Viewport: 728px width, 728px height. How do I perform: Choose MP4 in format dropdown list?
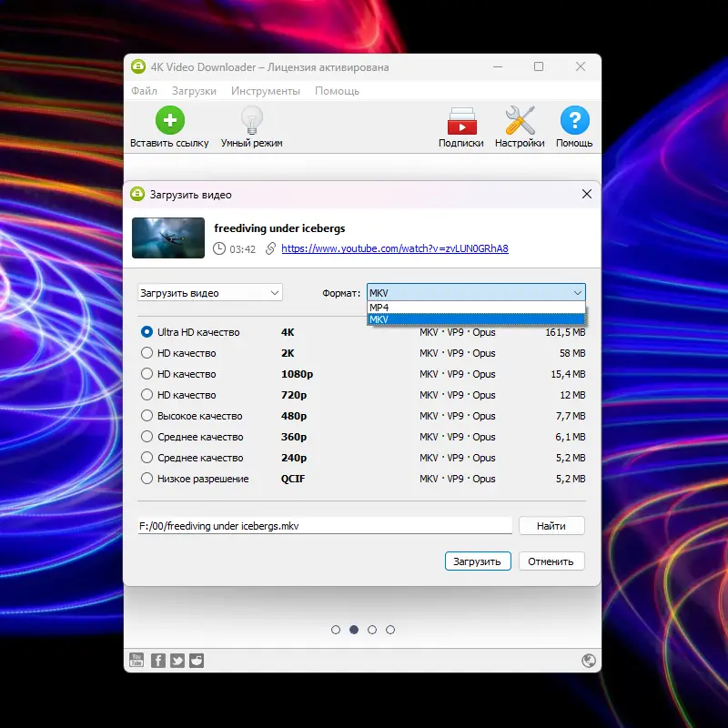coord(476,308)
